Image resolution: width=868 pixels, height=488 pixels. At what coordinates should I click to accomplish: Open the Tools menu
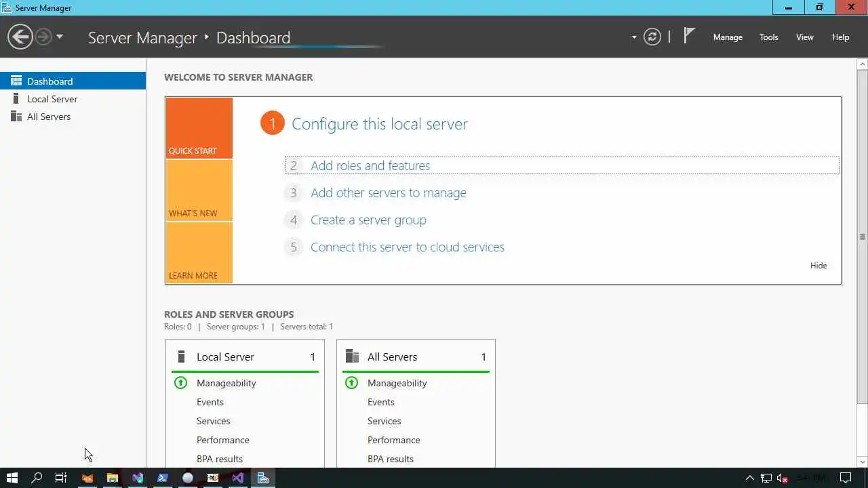769,37
